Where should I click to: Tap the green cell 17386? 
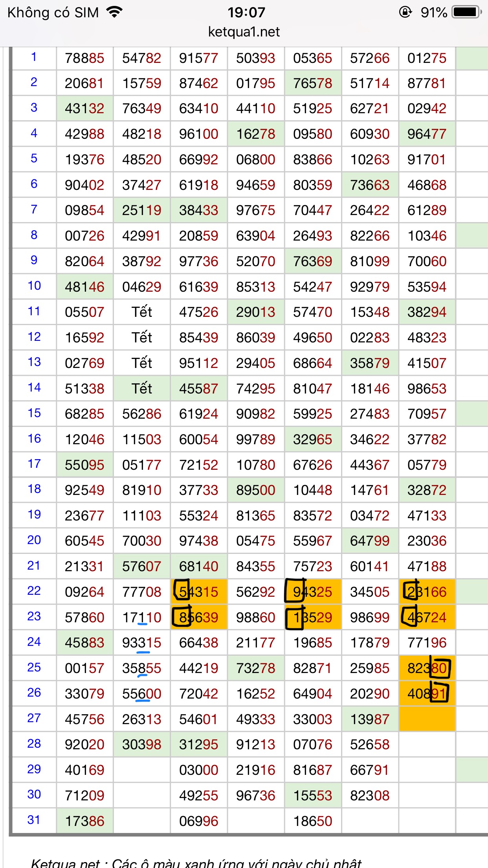click(85, 821)
